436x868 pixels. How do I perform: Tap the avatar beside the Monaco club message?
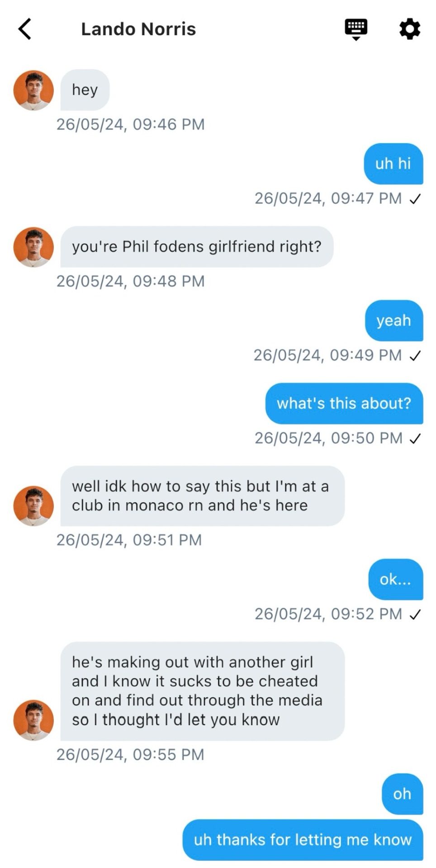coord(33,506)
